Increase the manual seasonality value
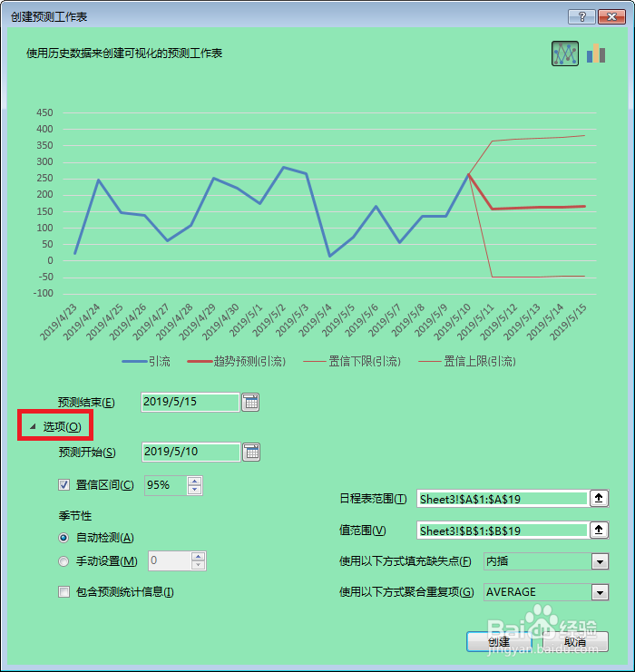This screenshot has height=672, width=635. (x=198, y=556)
